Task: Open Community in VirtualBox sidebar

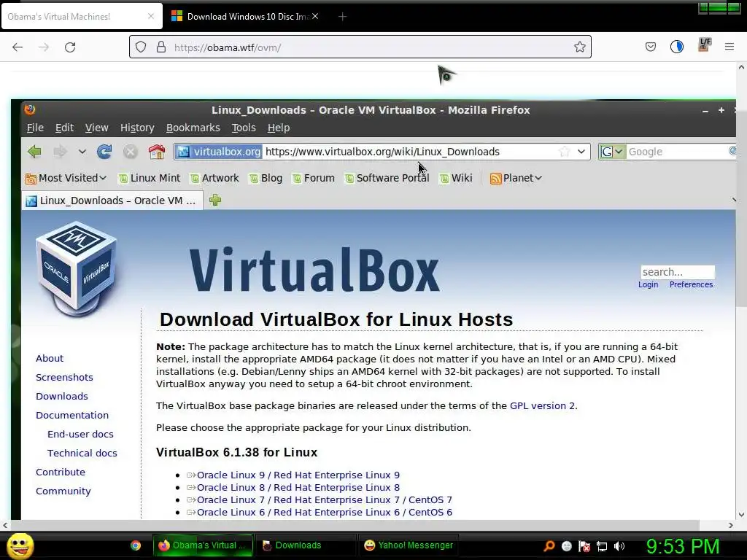Action: pos(63,491)
